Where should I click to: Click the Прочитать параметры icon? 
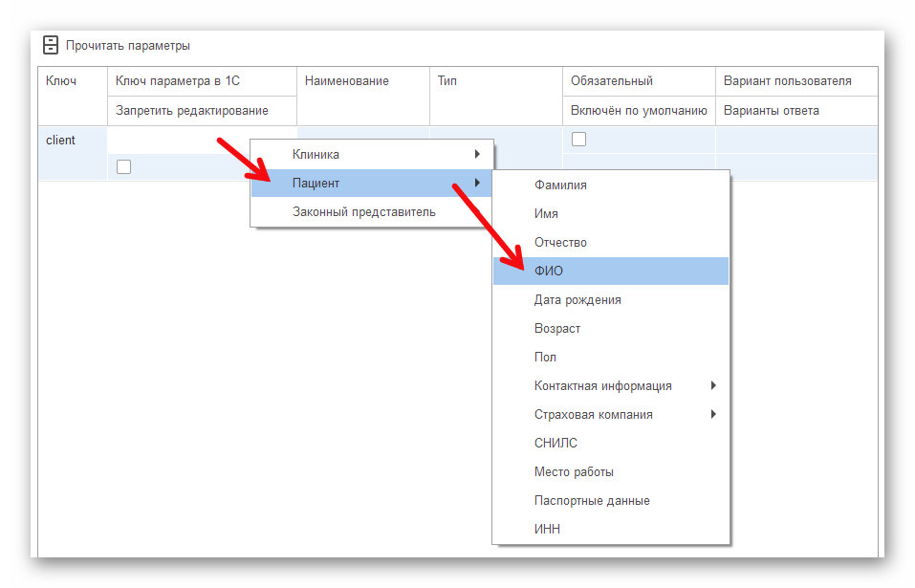tap(51, 45)
